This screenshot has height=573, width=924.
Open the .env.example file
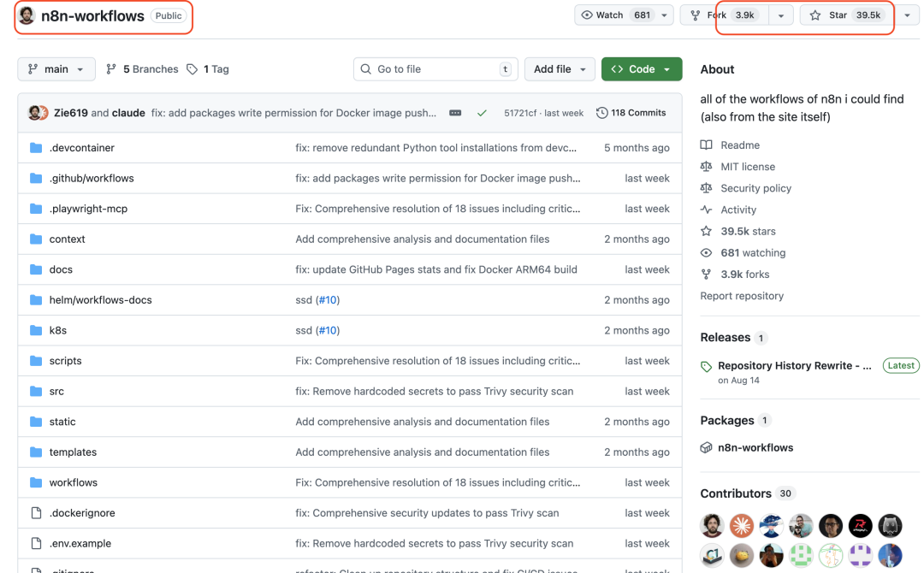point(80,543)
